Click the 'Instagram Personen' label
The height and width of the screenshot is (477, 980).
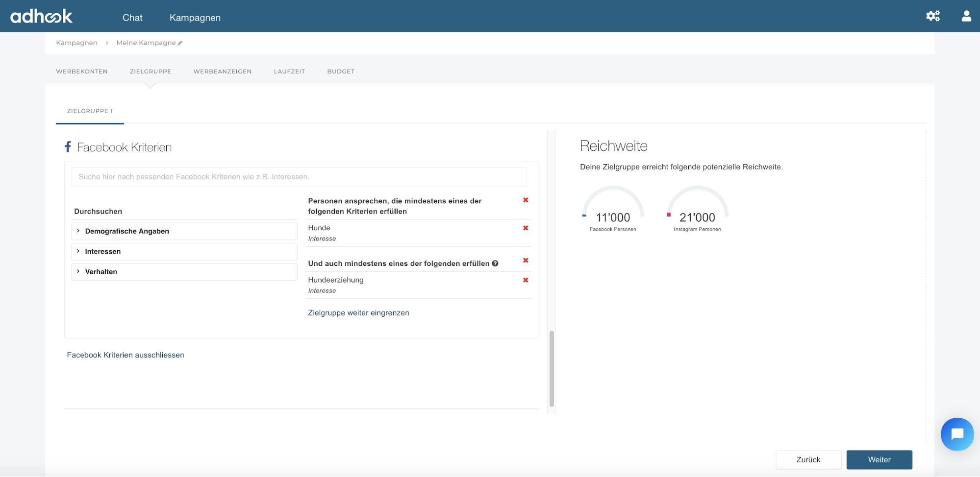[x=697, y=229]
